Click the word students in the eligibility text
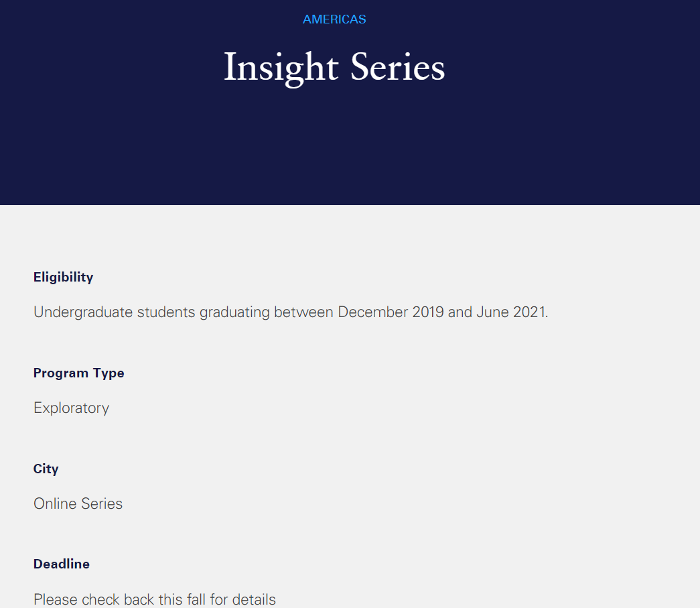The image size is (700, 608). pos(166,312)
